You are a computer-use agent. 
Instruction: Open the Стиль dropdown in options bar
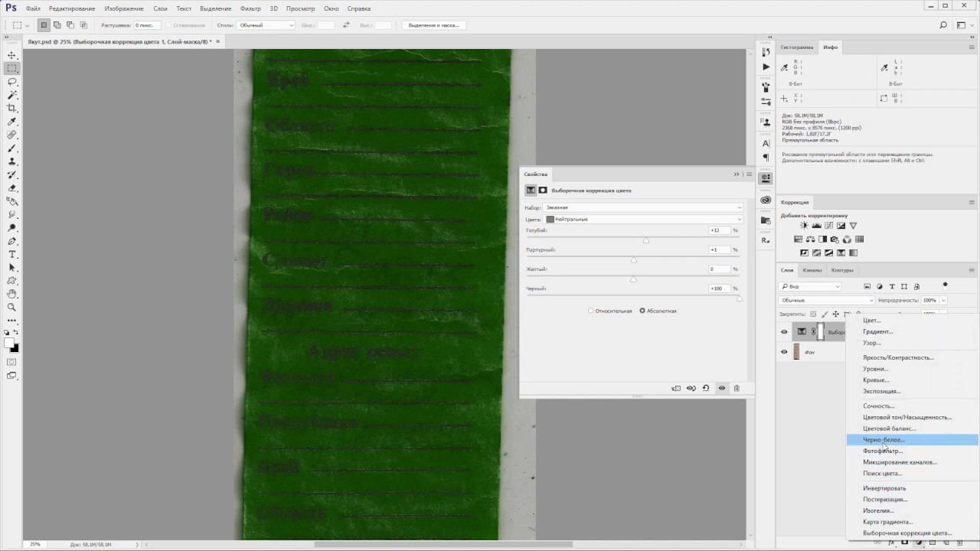pyautogui.click(x=266, y=25)
